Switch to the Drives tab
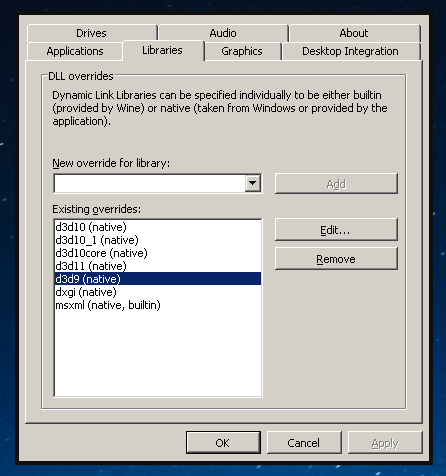The width and height of the screenshot is (446, 476). (x=92, y=33)
